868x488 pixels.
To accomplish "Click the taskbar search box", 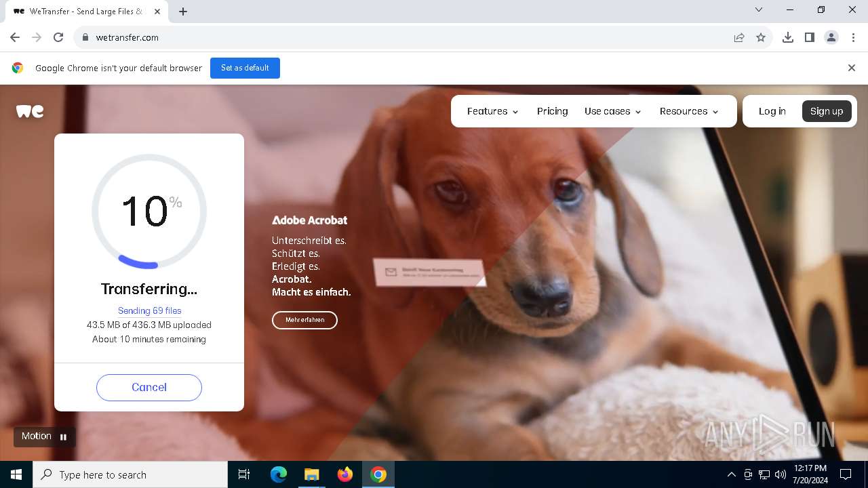I will point(130,474).
